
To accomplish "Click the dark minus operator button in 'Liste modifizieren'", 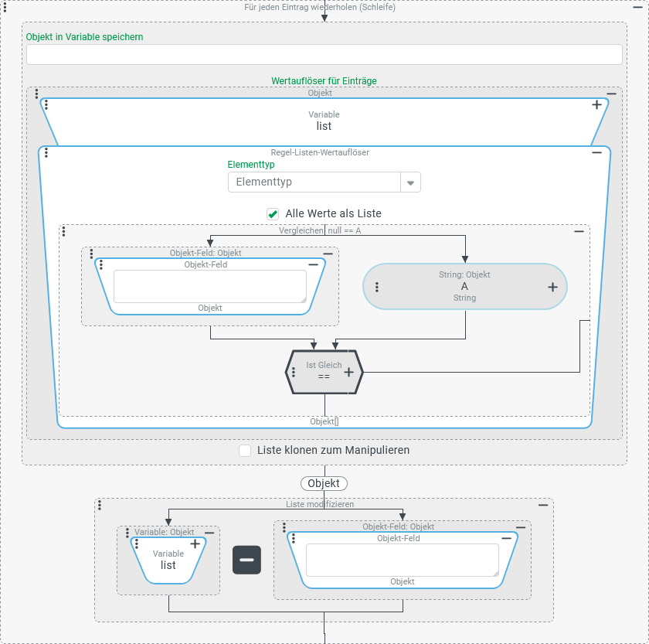I will pos(246,560).
